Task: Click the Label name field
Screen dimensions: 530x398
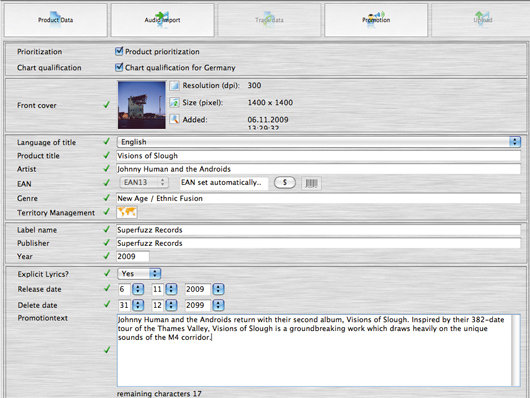Action: [318, 230]
